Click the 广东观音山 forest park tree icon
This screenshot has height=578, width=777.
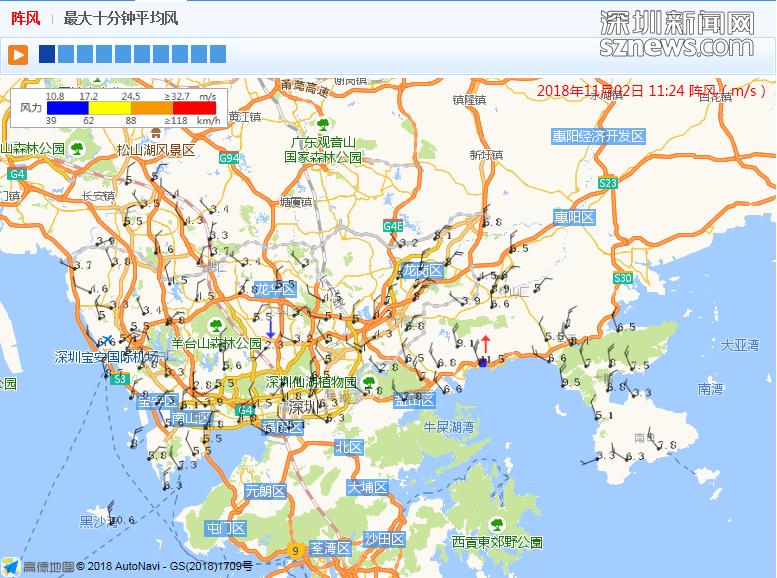(322, 126)
